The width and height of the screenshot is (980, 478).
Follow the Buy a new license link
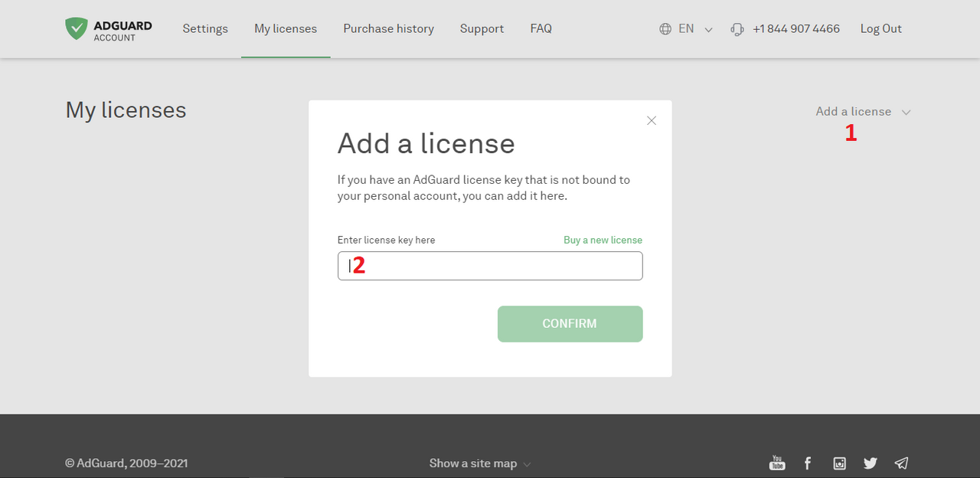coord(603,240)
